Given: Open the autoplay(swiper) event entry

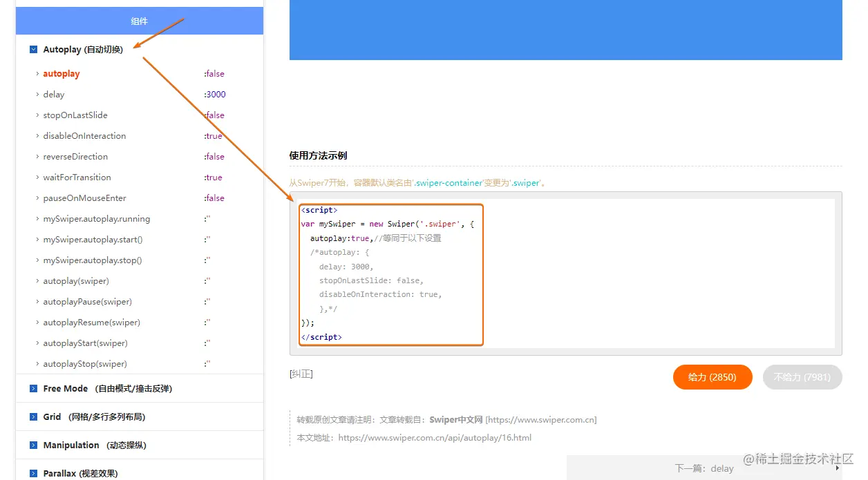Looking at the screenshot, I should pos(76,281).
